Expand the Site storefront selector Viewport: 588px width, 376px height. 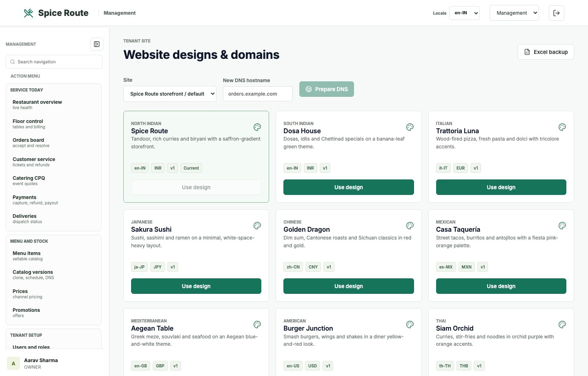click(x=170, y=94)
